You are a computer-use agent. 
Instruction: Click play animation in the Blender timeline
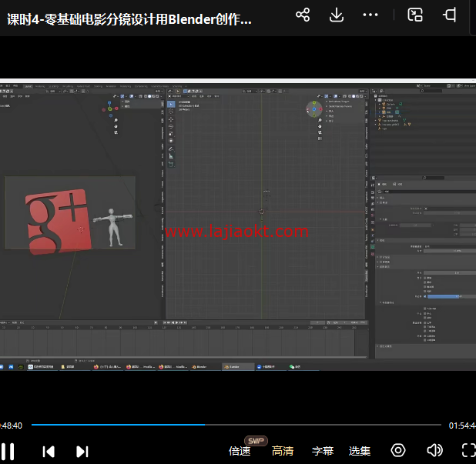coord(176,322)
